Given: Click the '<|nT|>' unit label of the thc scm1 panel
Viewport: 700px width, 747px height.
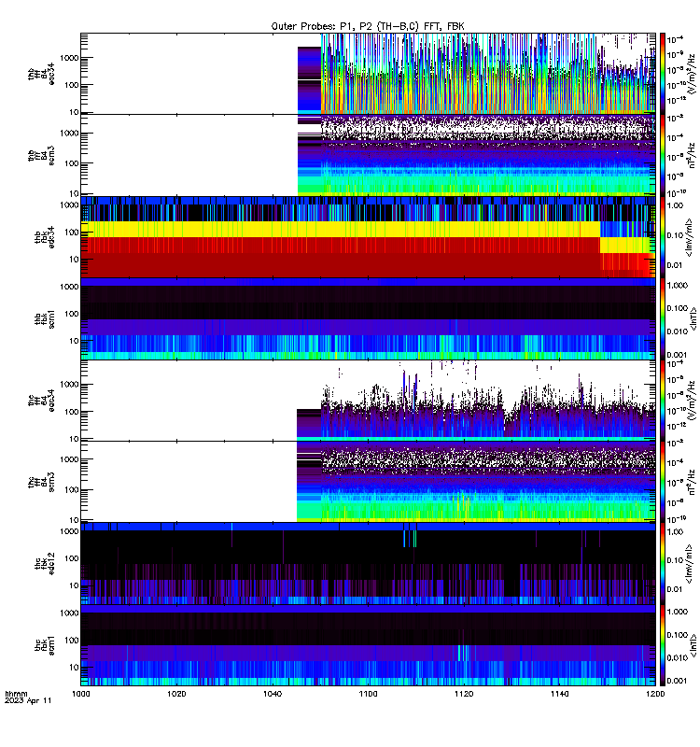Looking at the screenshot, I should click(693, 645).
